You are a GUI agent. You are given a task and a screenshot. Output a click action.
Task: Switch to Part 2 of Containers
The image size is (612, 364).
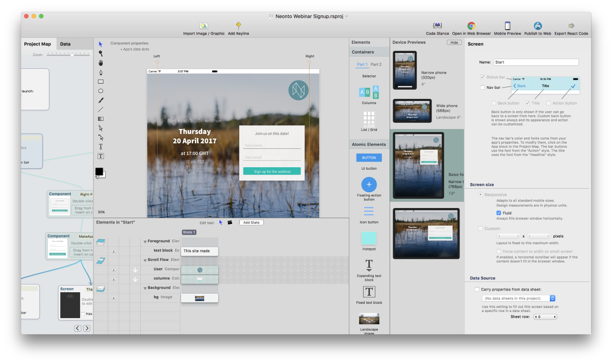376,65
